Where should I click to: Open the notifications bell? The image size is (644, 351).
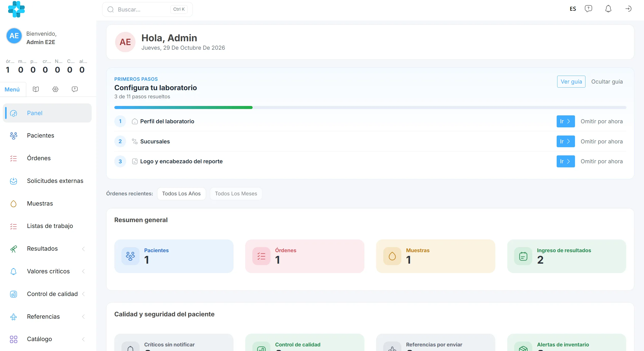point(608,9)
